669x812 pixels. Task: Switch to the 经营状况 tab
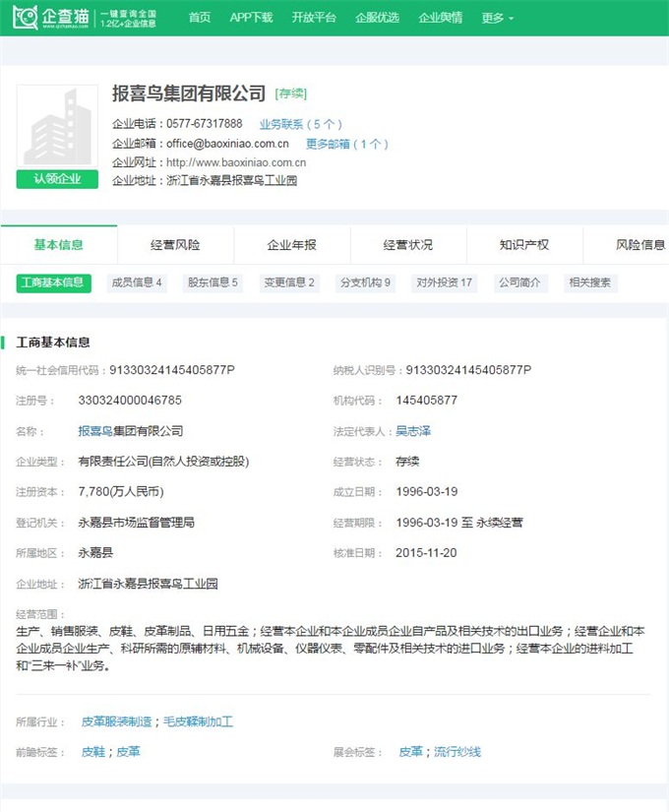(408, 244)
